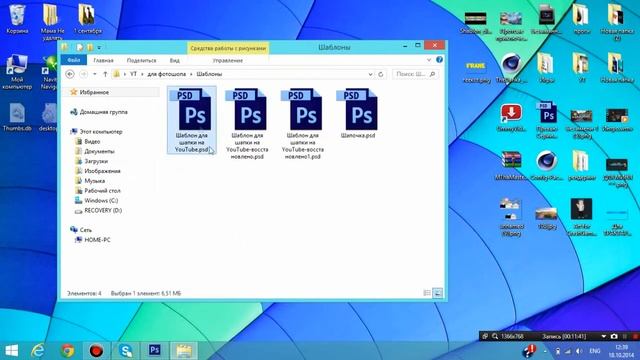Select HOME-PC under Сеть
Image resolution: width=640 pixels, height=360 pixels.
pos(97,240)
